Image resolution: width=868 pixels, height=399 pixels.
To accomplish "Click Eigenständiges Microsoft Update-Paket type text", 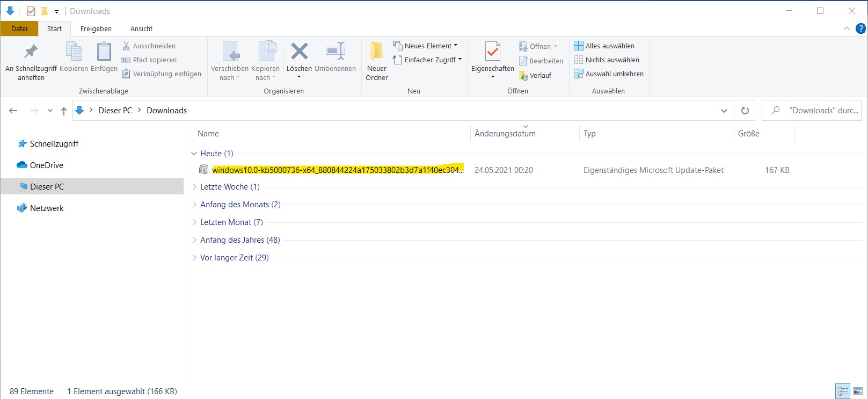I will [653, 170].
